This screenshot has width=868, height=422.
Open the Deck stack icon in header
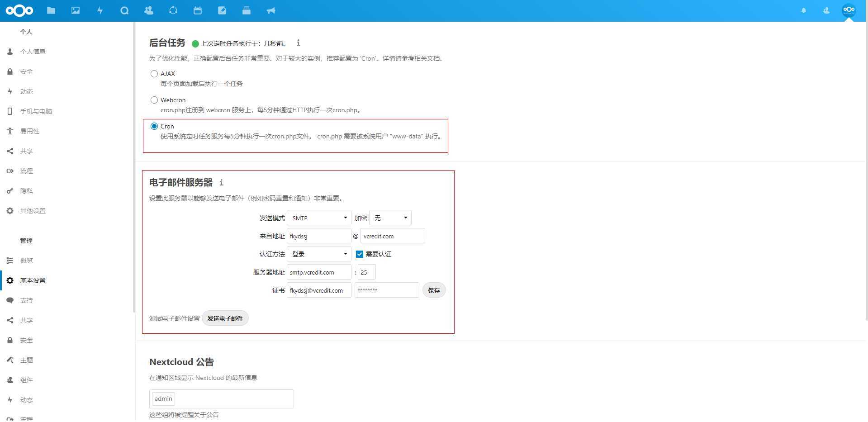pyautogui.click(x=247, y=10)
